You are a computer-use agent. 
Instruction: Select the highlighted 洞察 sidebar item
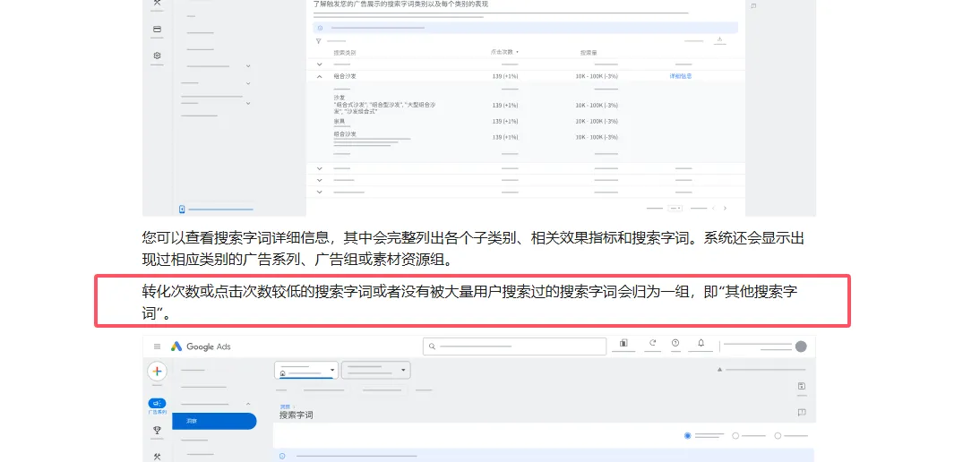point(214,422)
